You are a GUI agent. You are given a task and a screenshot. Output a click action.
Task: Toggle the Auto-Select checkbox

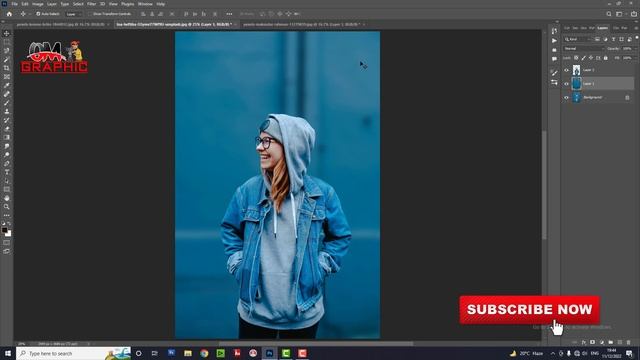38,14
